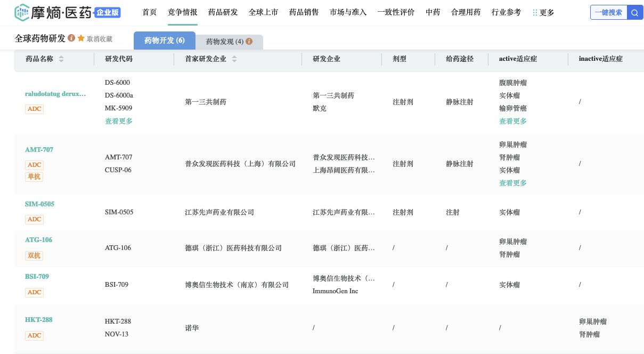This screenshot has height=354, width=644.
Task: Click inactive适应症 column header
Action: click(x=601, y=59)
